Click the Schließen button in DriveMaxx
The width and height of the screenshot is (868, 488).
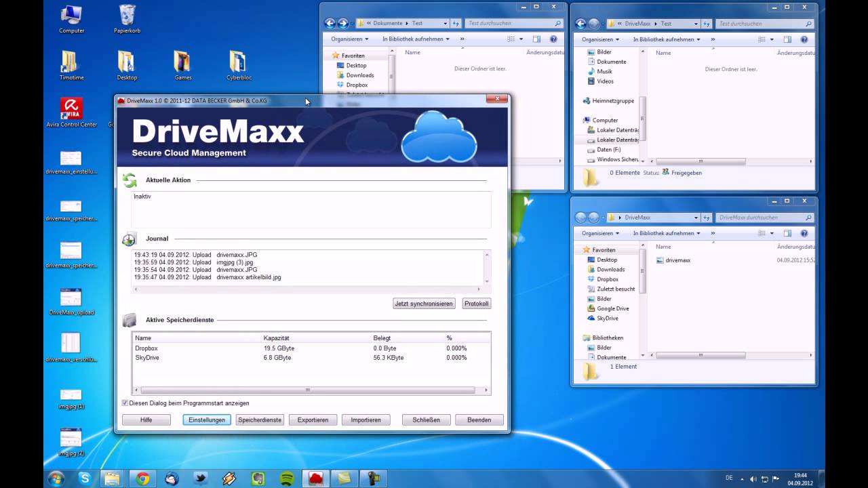coord(426,420)
